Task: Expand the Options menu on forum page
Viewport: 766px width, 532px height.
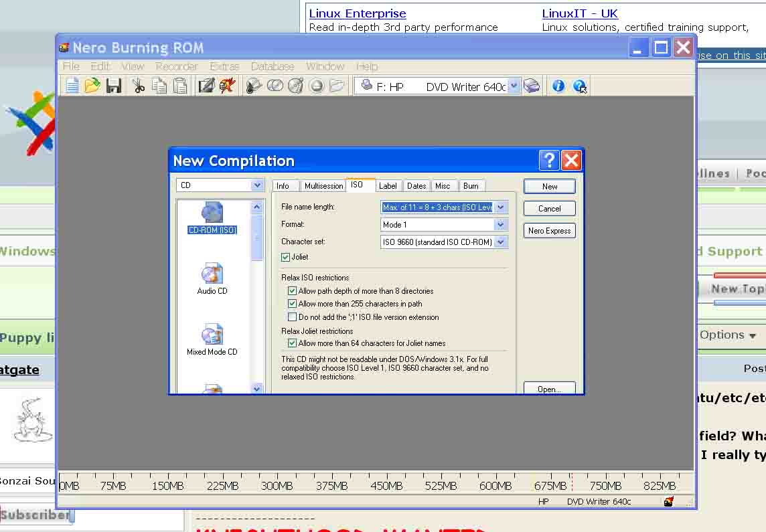Action: 727,335
